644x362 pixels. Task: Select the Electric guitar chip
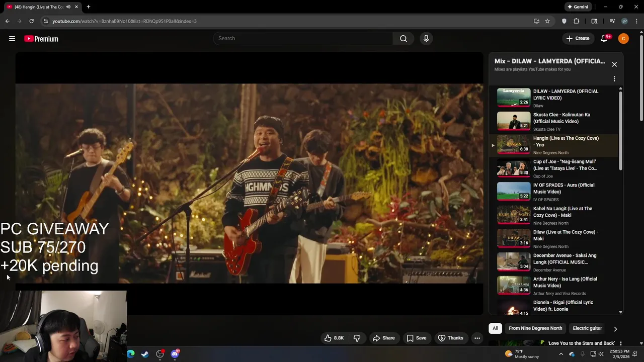587,328
